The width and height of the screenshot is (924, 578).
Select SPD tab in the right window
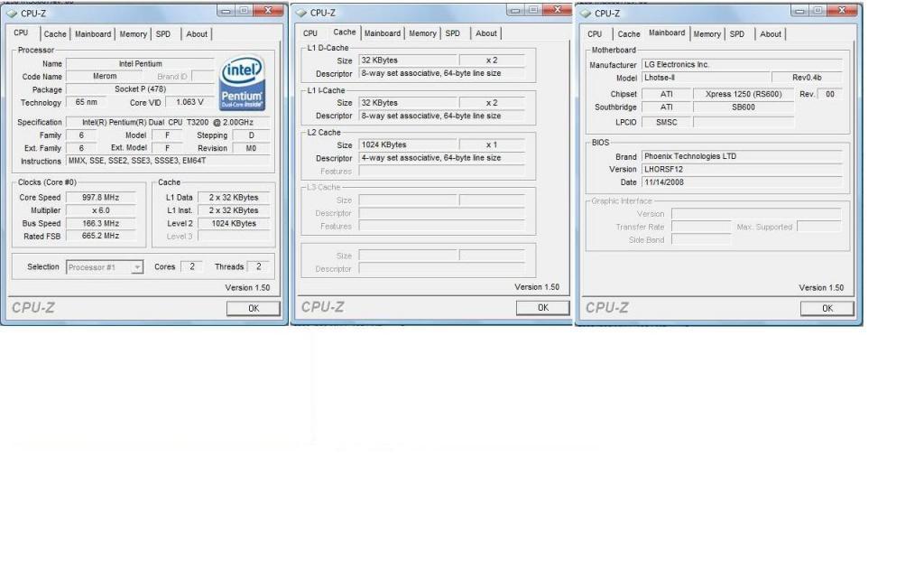pos(737,34)
